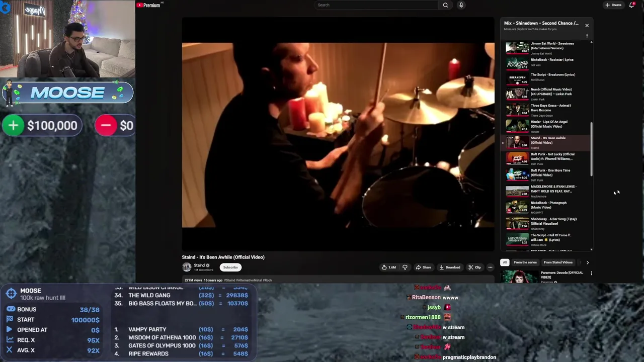Open the YouTube Premium home logo
The image size is (644, 362).
pyautogui.click(x=148, y=5)
